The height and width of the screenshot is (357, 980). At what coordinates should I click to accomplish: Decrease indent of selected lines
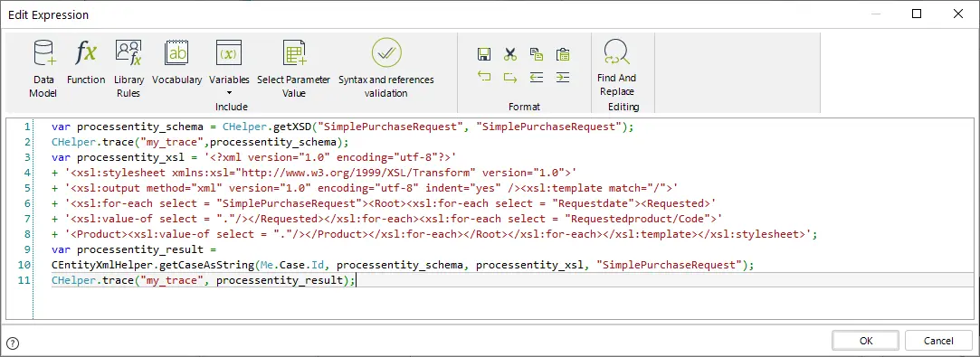pyautogui.click(x=537, y=78)
